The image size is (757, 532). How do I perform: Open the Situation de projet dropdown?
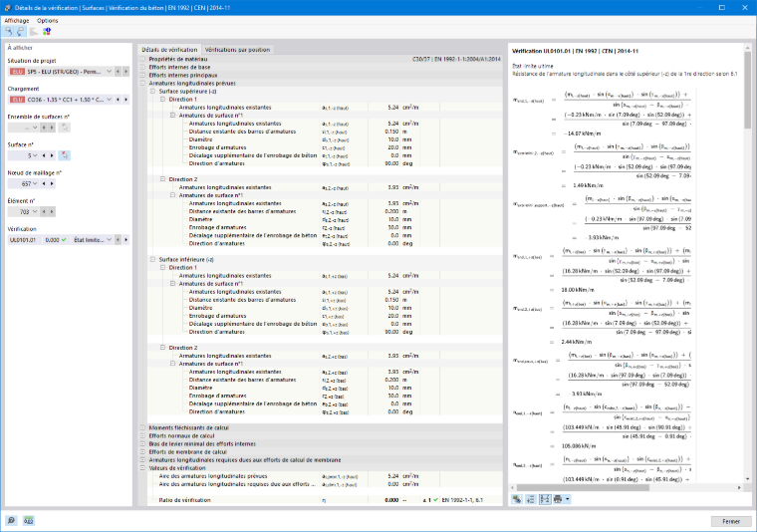(110, 72)
